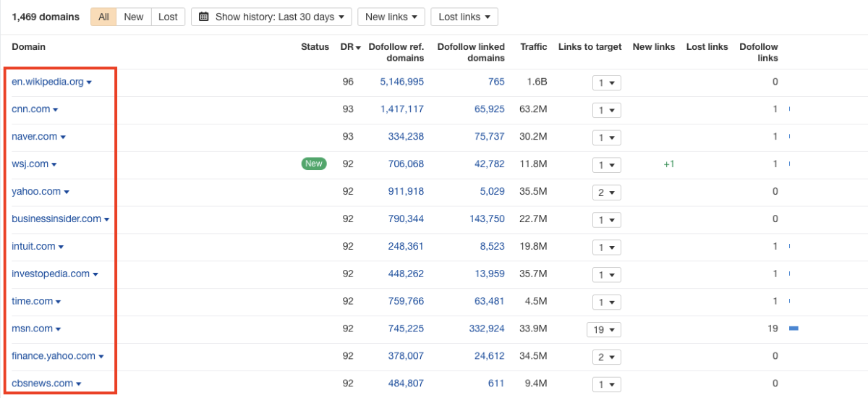The height and width of the screenshot is (398, 868).
Task: Open cbsnews.com domain link
Action: (43, 384)
